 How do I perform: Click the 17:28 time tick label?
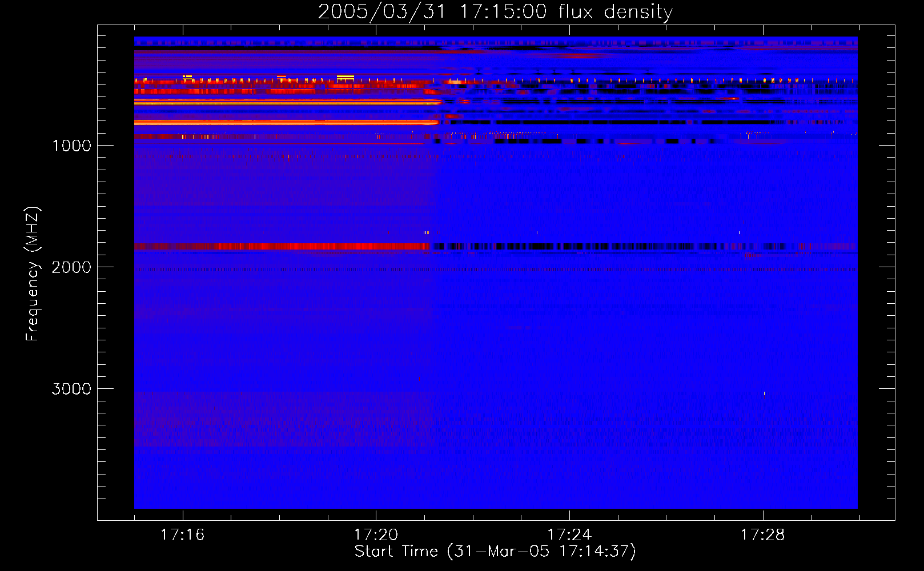tap(763, 535)
